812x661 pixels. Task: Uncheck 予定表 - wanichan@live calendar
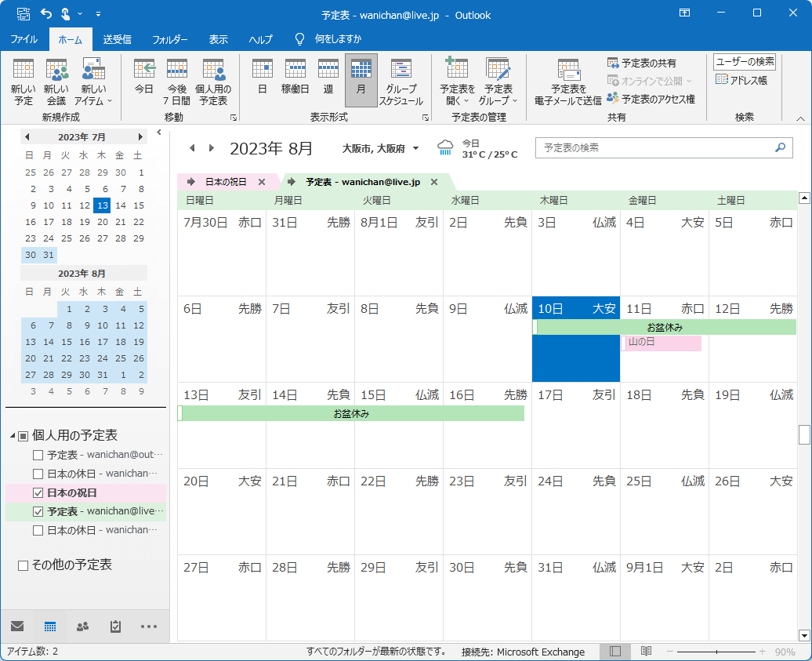(38, 512)
